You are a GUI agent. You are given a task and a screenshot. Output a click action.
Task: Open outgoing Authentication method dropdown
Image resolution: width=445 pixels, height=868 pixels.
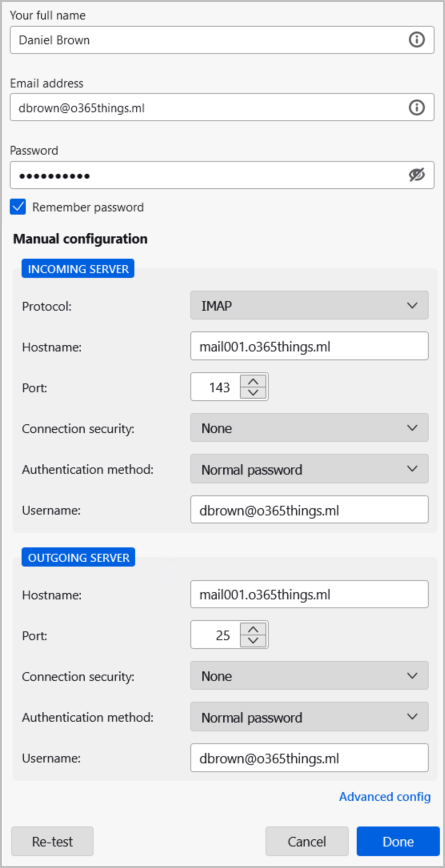(x=309, y=717)
